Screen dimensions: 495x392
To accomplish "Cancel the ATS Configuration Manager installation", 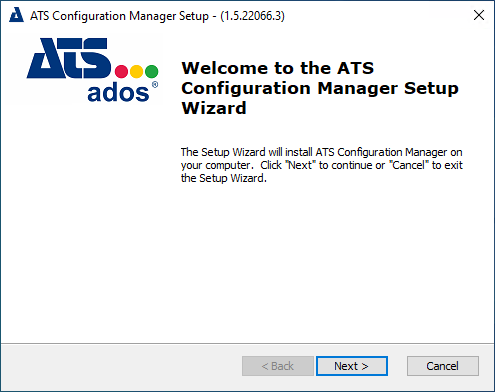I will pos(443,366).
